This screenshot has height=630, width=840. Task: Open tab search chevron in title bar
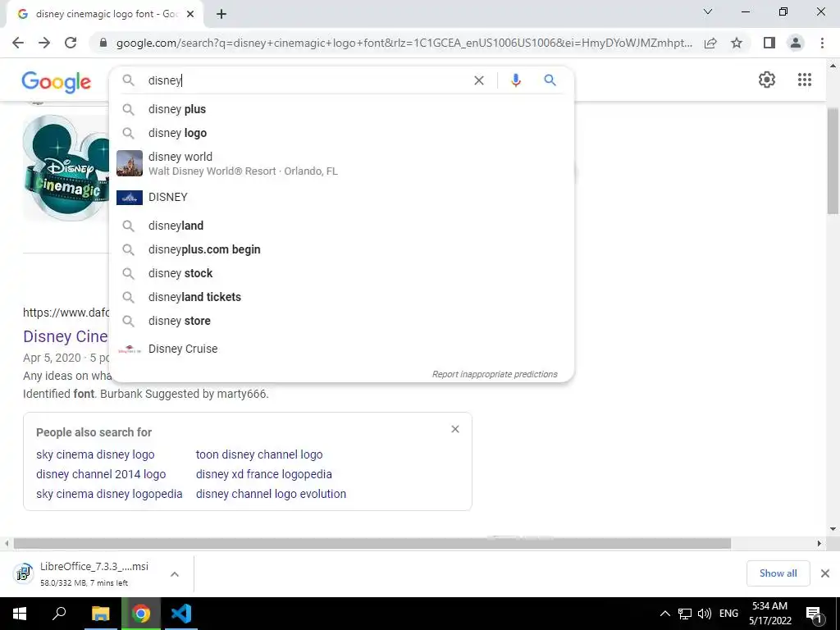(708, 11)
